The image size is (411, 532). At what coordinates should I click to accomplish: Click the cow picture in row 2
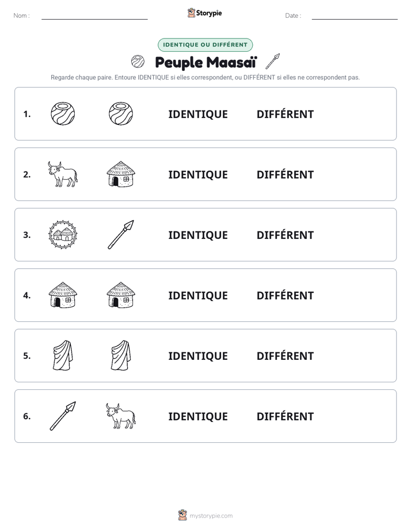tap(63, 174)
